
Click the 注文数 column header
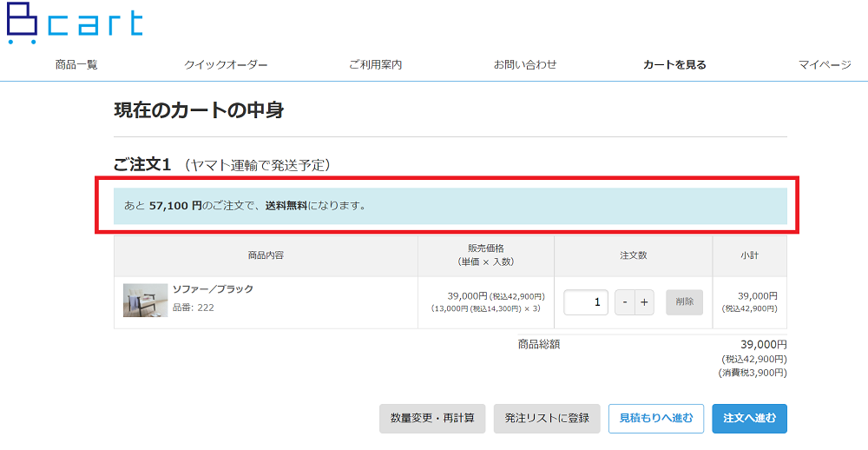634,255
